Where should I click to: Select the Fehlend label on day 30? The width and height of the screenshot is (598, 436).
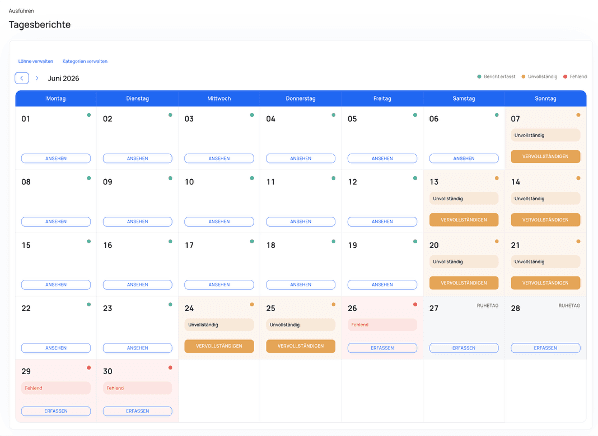pos(137,388)
